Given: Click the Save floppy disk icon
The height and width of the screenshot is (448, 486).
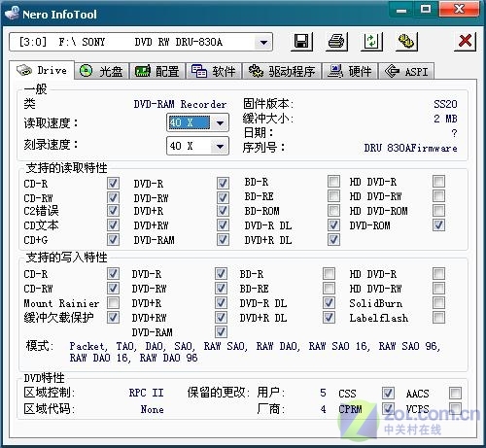Looking at the screenshot, I should click(x=301, y=42).
